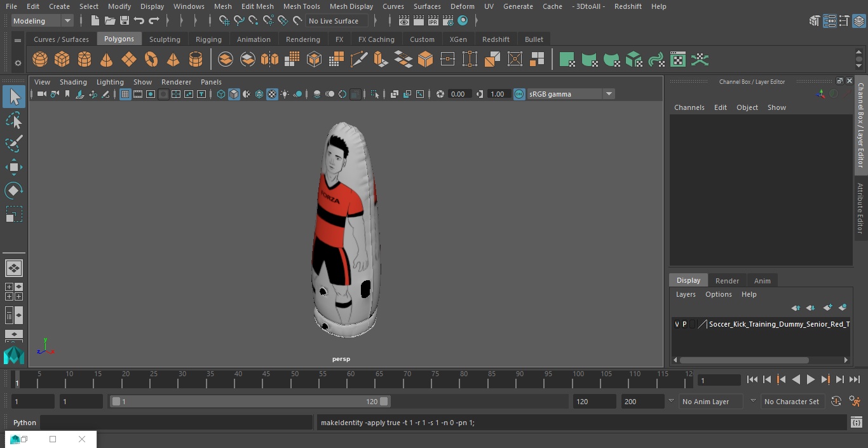Open the Modeling menu set dropdown
868x448 pixels.
coord(42,21)
